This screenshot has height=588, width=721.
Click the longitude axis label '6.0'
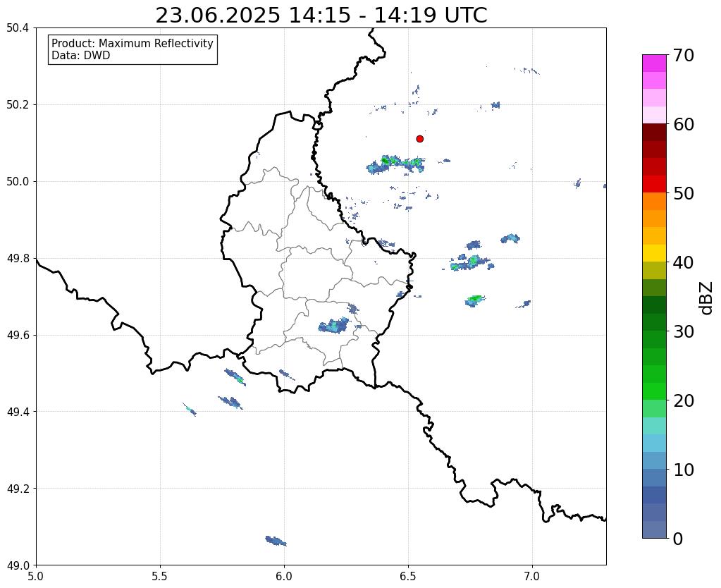pyautogui.click(x=284, y=576)
